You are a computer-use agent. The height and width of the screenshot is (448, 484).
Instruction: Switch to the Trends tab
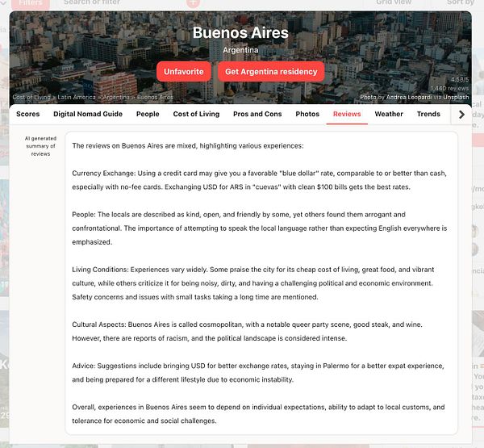pos(428,114)
